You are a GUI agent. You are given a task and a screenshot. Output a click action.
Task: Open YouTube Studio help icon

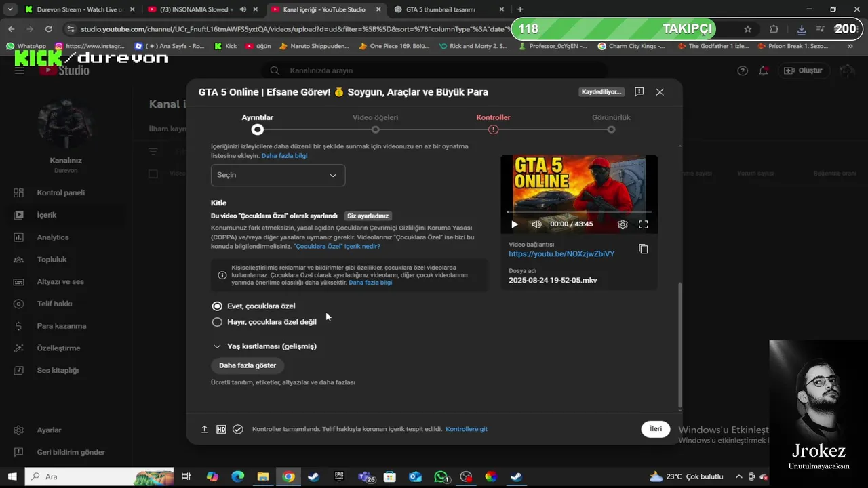click(743, 70)
